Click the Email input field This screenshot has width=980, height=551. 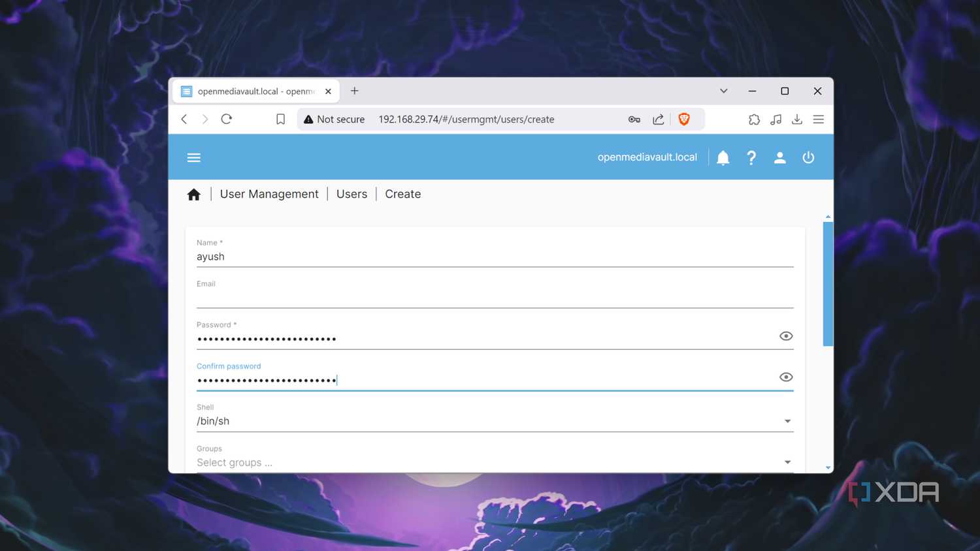tap(495, 298)
